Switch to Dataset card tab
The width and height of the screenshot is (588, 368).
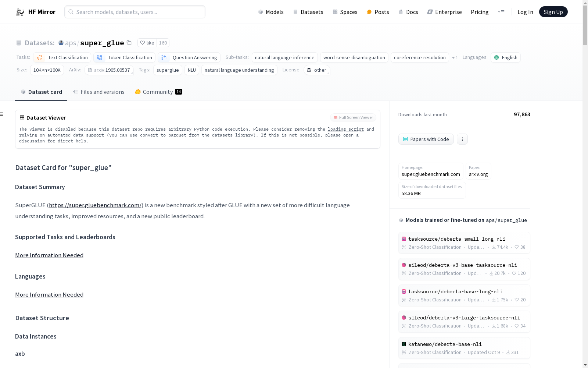click(x=41, y=92)
